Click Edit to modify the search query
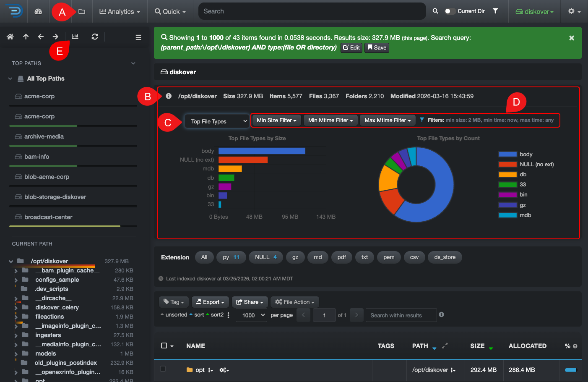Viewport: 588px width, 382px height. coord(351,47)
